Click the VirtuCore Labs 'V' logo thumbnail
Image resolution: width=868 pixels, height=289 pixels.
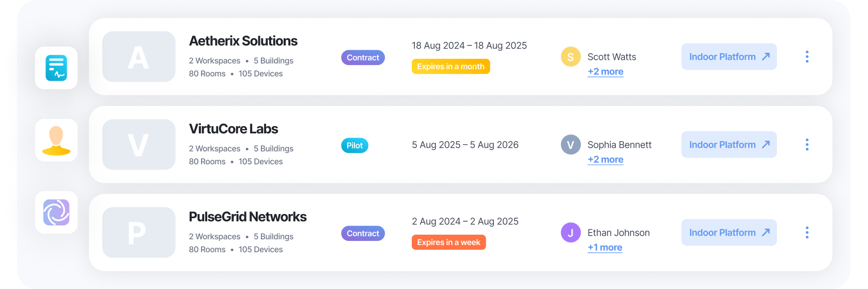[x=138, y=145]
